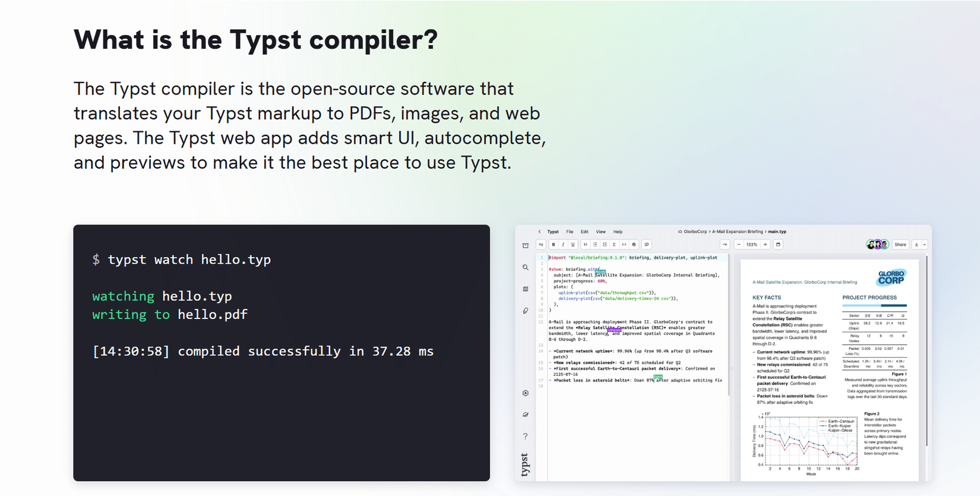Open the font Ag button in toolbar
The height and width of the screenshot is (496, 980).
[540, 245]
